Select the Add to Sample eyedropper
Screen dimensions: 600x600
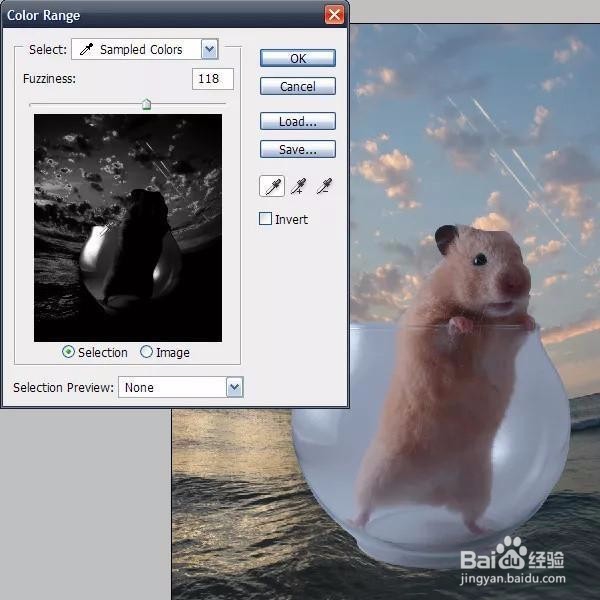tap(298, 186)
